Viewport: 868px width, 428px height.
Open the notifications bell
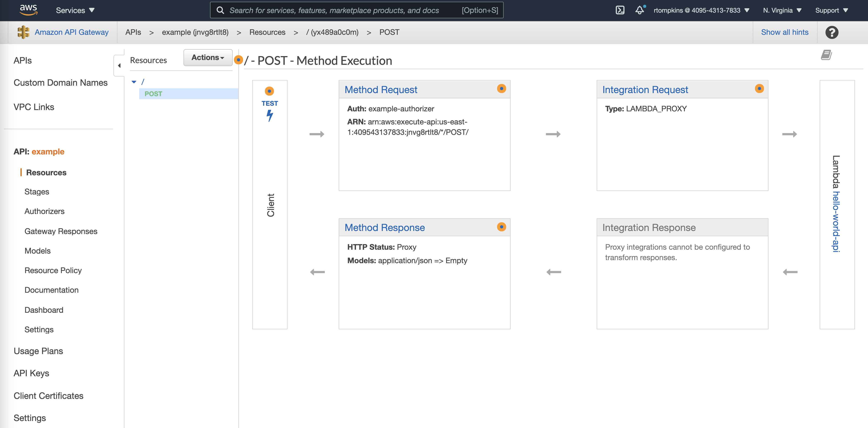point(639,10)
